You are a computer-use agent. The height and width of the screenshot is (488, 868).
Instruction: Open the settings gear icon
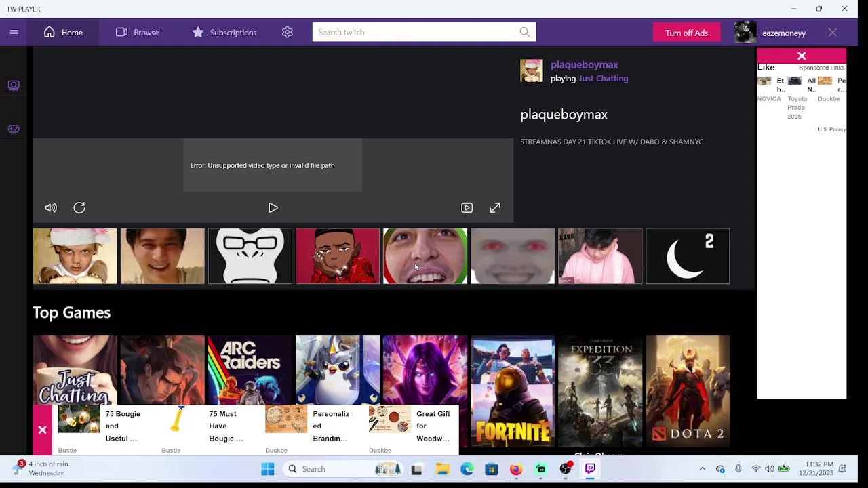[x=288, y=32]
